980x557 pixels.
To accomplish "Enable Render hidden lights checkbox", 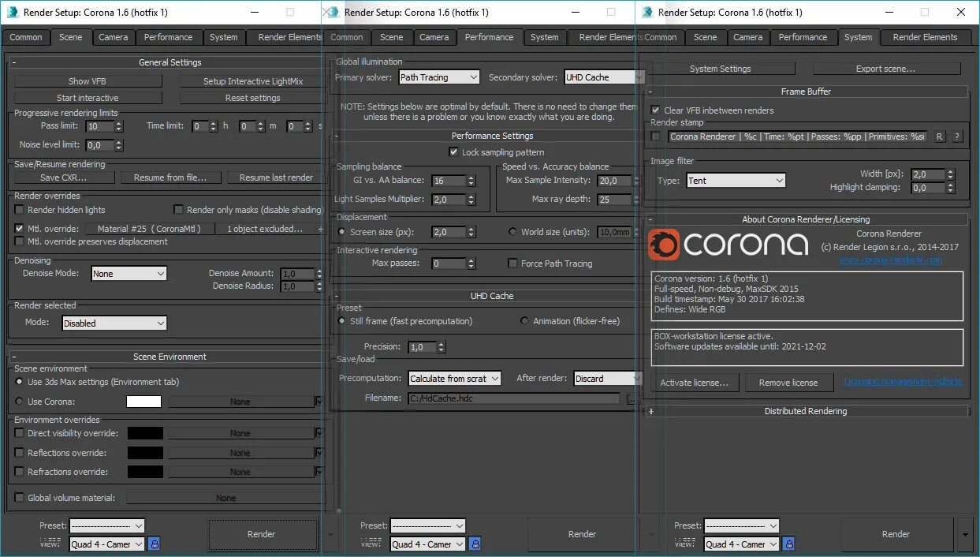I will coord(20,210).
